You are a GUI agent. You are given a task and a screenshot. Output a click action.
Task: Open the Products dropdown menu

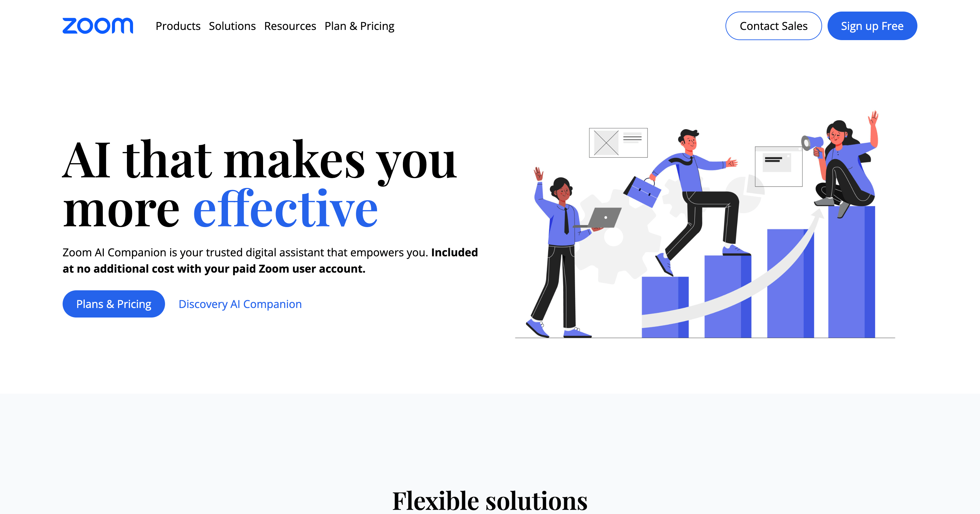178,26
